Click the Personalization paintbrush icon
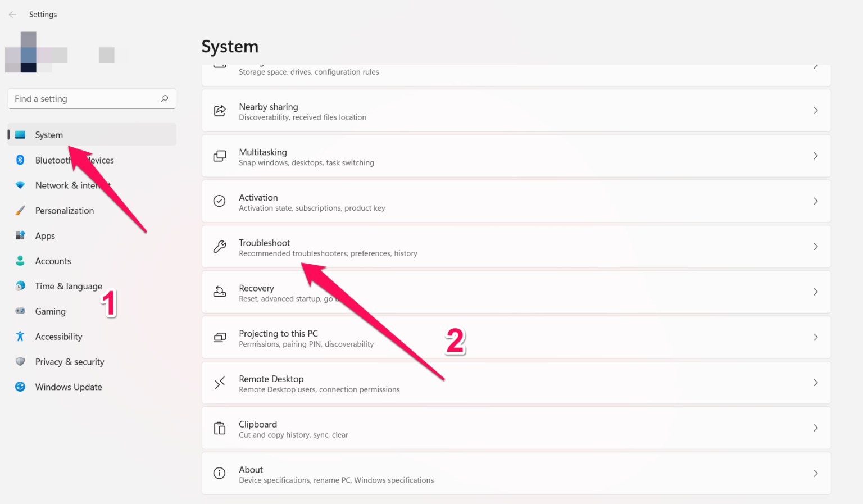 (x=20, y=210)
